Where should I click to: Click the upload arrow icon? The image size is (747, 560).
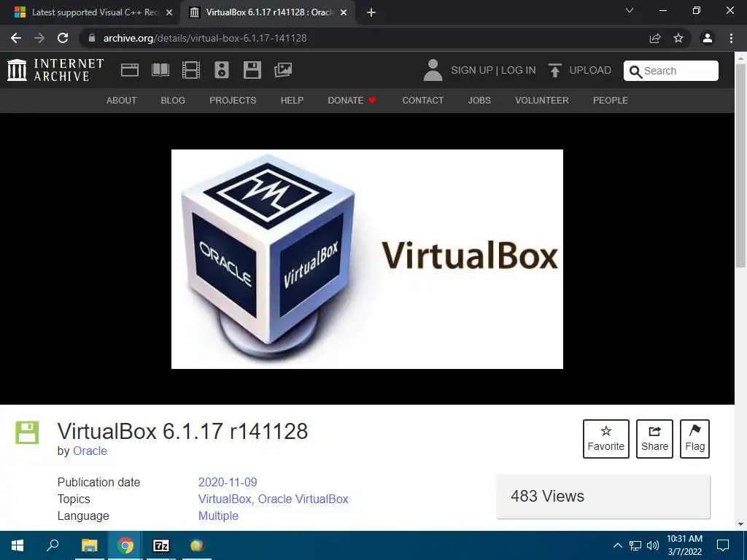554,70
